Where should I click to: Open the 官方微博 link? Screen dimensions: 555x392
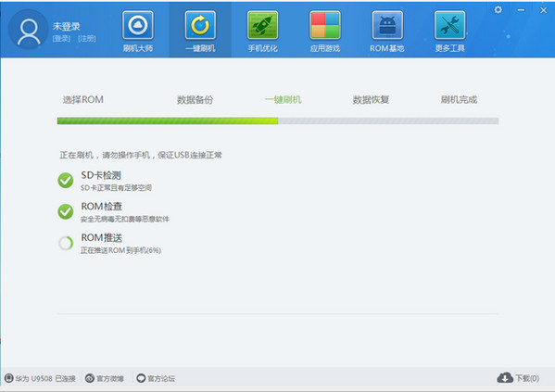[x=105, y=378]
